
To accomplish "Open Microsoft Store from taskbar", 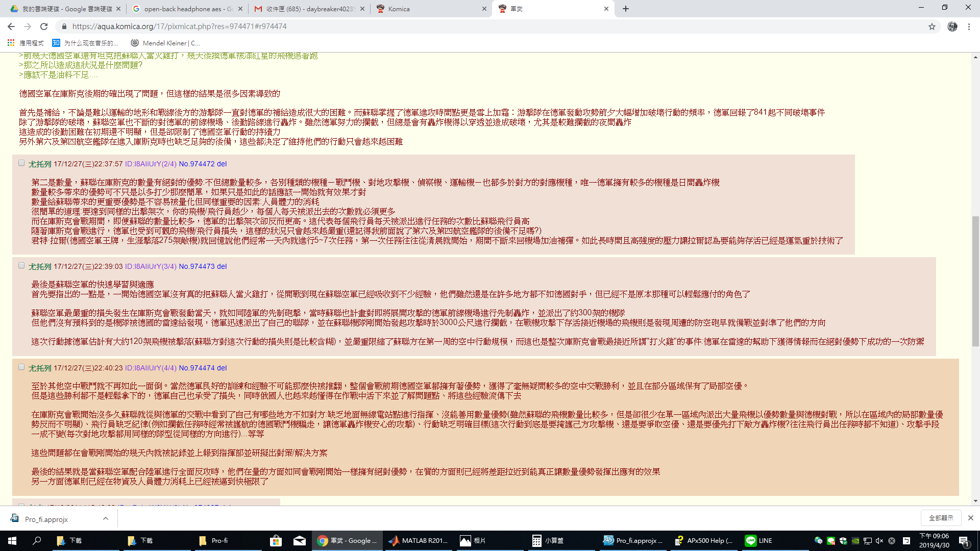I will [276, 540].
